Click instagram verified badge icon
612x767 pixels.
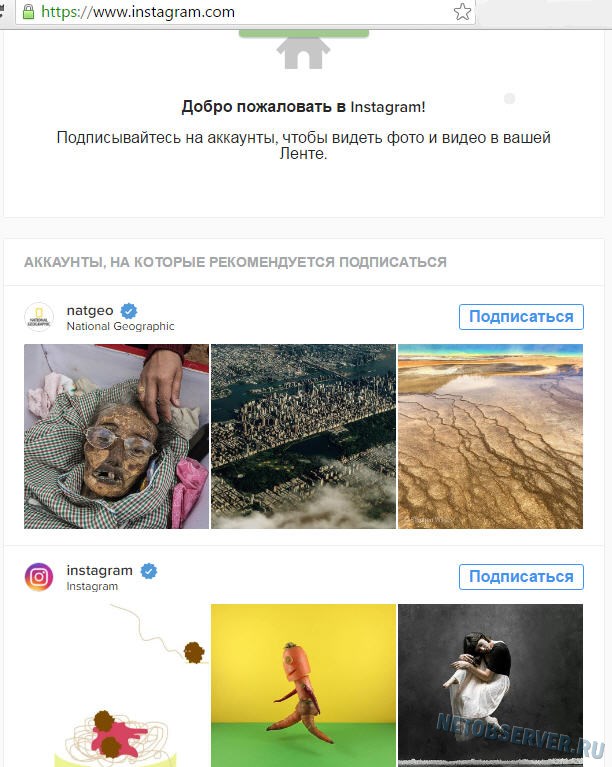coord(149,571)
